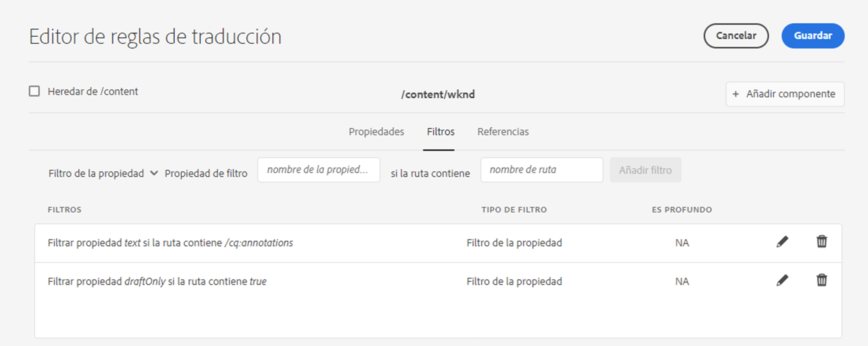Viewport: 868px width, 346px height.
Task: Switch to the Propiedades tab
Action: [376, 132]
